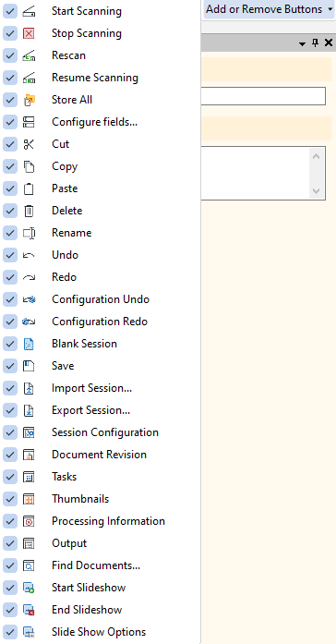Viewport: 336px width, 644px height.
Task: Select Configuration Redo entry
Action: [100, 322]
